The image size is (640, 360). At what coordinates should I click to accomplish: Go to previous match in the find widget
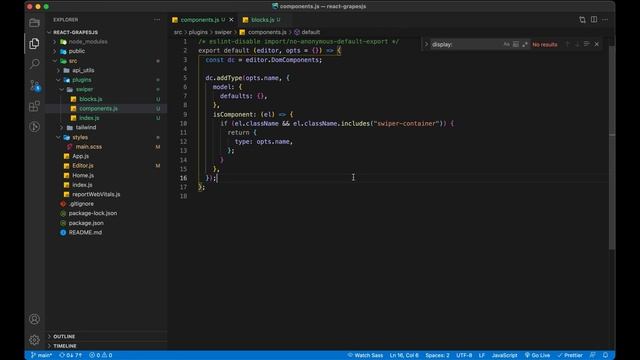coord(567,44)
